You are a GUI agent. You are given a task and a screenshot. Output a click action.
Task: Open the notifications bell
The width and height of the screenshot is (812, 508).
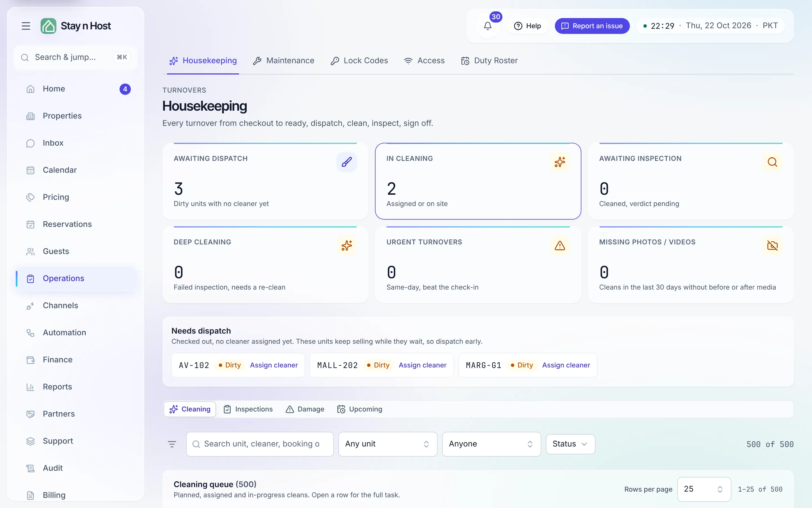pos(487,26)
